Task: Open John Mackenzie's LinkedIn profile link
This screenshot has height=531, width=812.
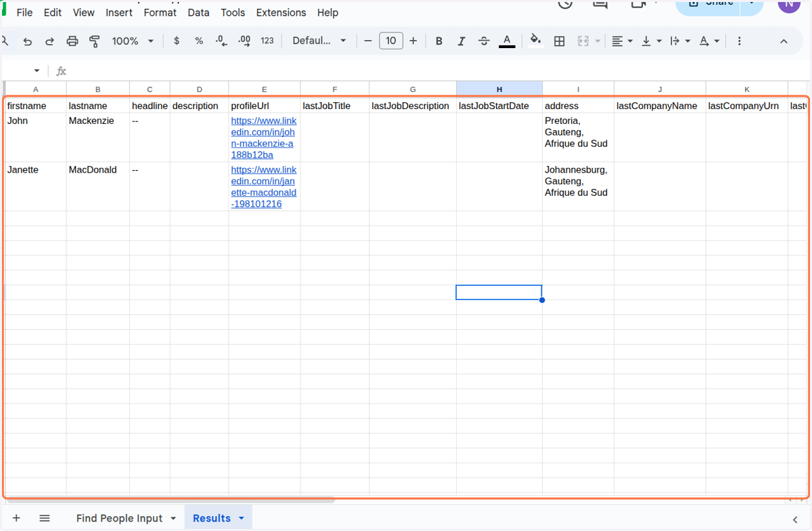Action: (x=264, y=137)
